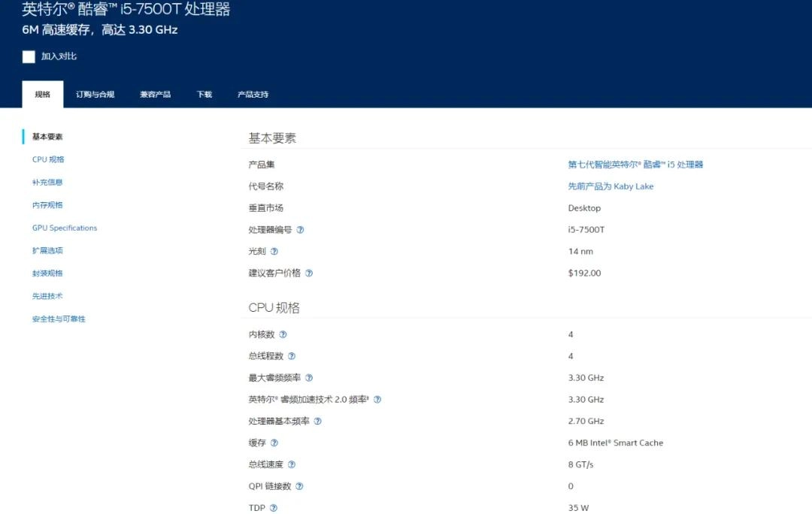Viewport: 812px width, 514px height.
Task: Switch to the 订购与合规 tab
Action: [x=95, y=95]
